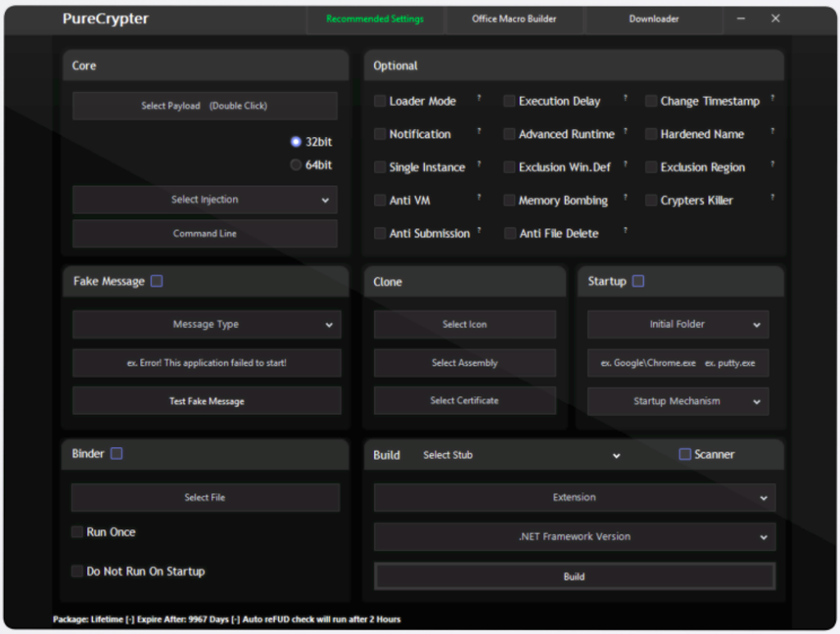Viewport: 840px width, 634px height.
Task: Select the 64bit radio button
Action: click(x=296, y=165)
